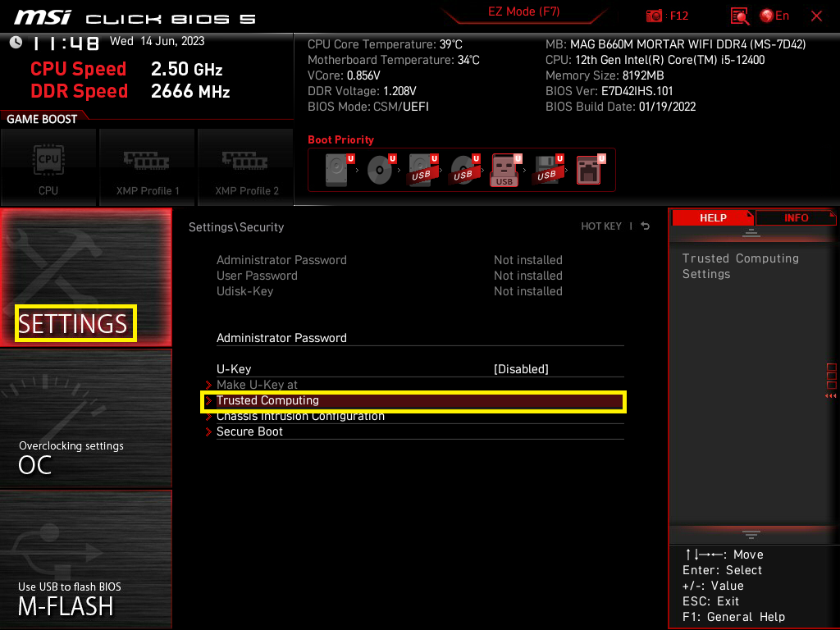Click Administrator Password 'Not installed' status
Screen dimensions: 840x630
528,260
